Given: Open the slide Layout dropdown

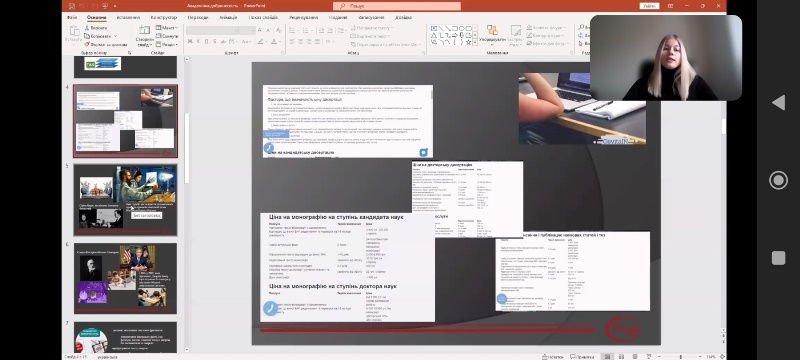Looking at the screenshot, I should tap(167, 28).
